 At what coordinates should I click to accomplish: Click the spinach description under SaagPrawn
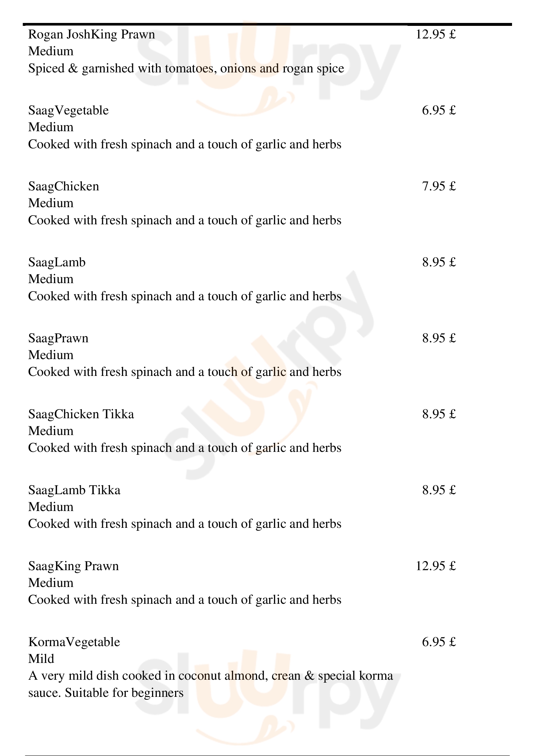pyautogui.click(x=185, y=372)
